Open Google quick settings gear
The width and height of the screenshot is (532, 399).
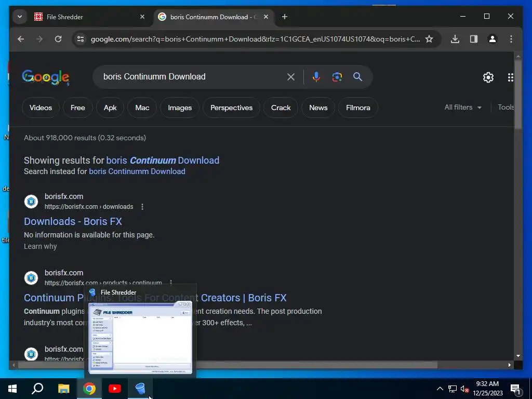point(488,77)
